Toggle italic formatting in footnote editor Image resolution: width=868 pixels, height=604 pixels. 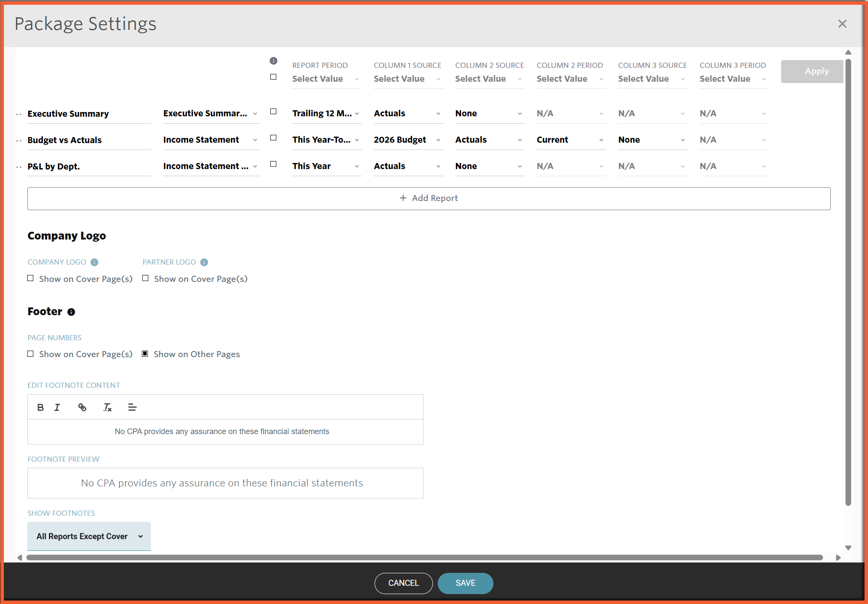pyautogui.click(x=57, y=407)
